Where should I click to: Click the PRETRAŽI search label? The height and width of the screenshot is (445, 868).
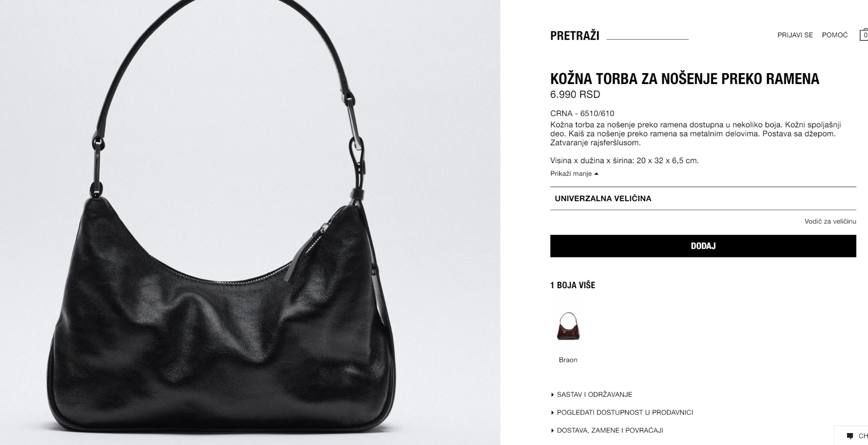click(x=575, y=36)
